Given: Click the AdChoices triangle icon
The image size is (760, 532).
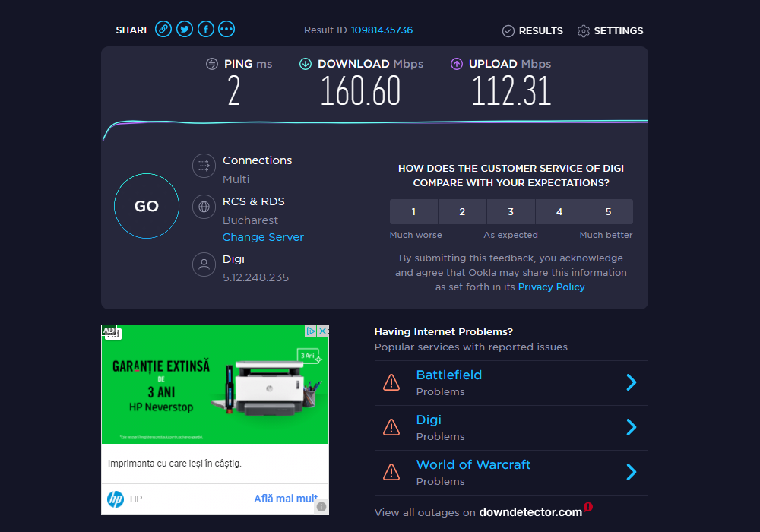Looking at the screenshot, I should pyautogui.click(x=311, y=331).
